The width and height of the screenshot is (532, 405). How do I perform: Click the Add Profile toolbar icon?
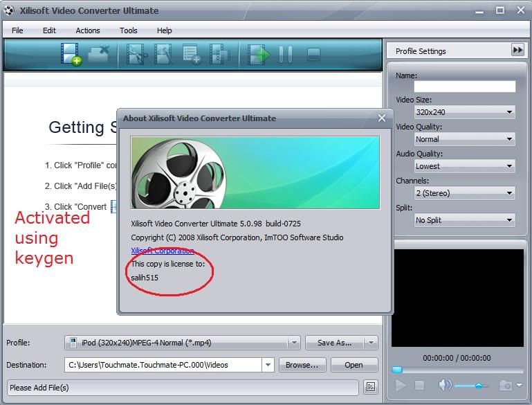(192, 55)
